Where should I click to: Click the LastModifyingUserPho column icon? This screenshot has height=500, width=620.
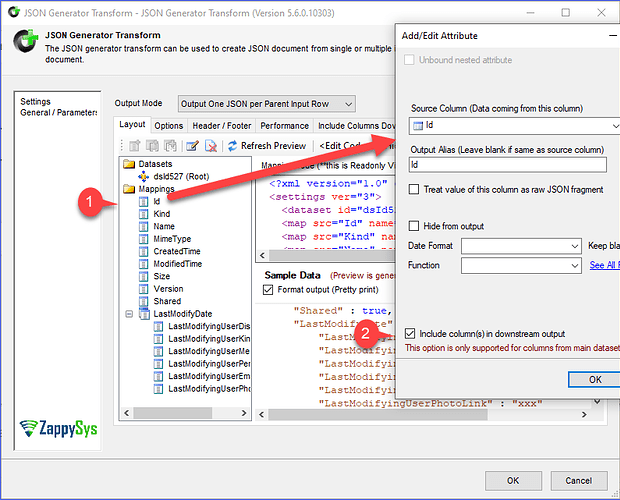click(158, 389)
